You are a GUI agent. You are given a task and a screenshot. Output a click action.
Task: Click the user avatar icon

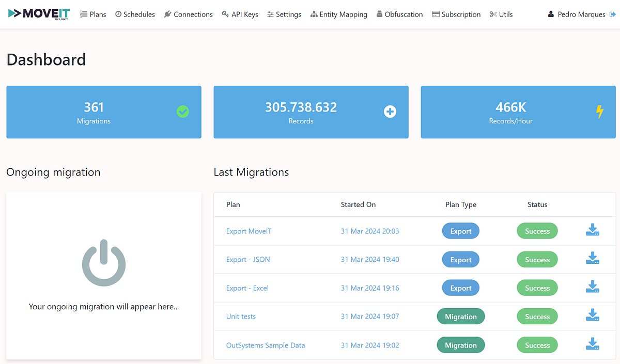click(551, 14)
